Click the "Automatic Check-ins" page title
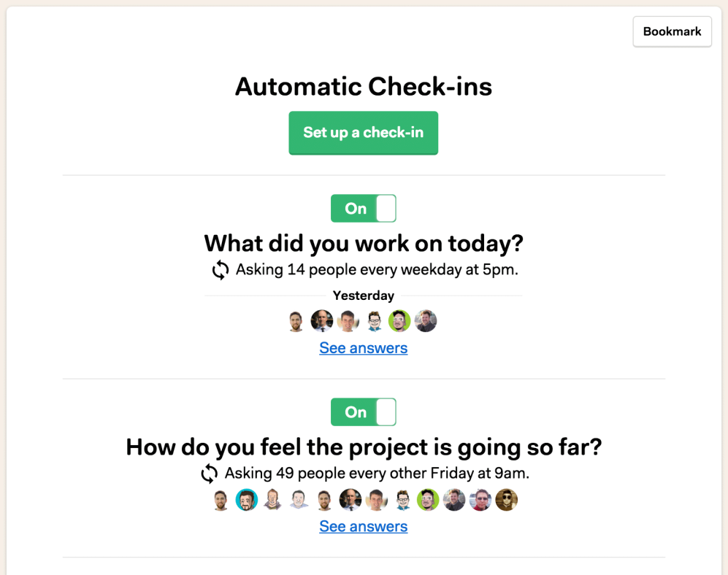 pyautogui.click(x=363, y=87)
